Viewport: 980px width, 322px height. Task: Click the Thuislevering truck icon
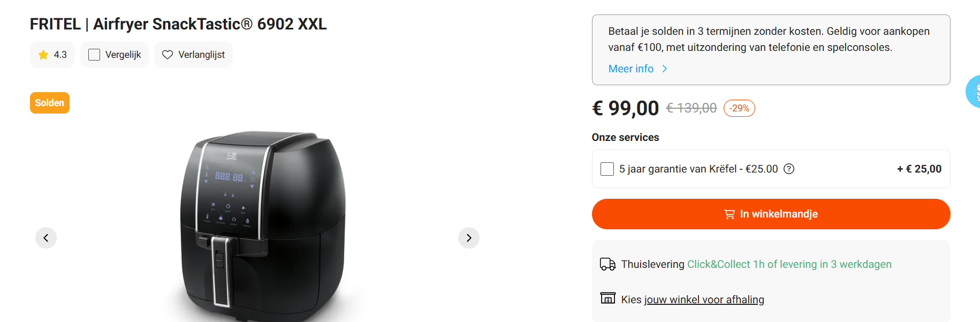click(x=607, y=264)
